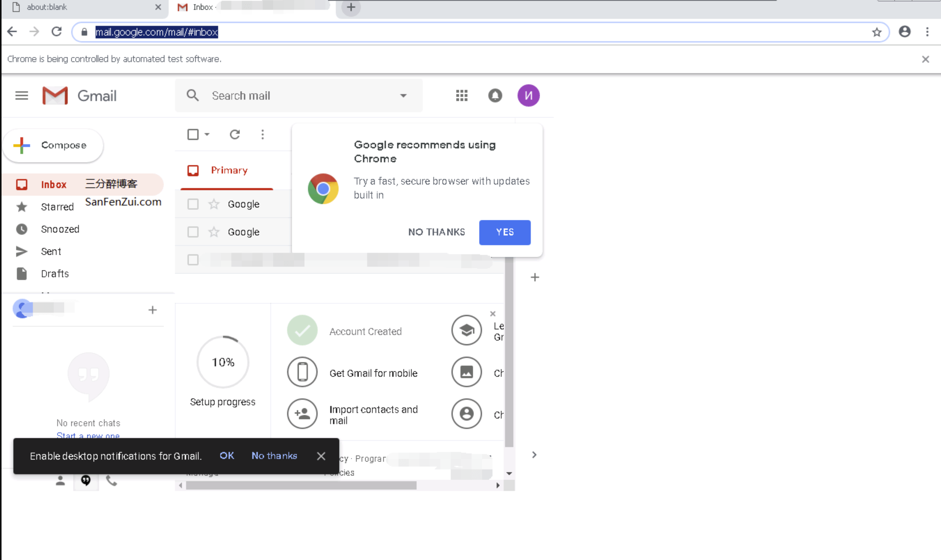Refresh the inbox message list
This screenshot has width=941, height=560.
(x=235, y=134)
